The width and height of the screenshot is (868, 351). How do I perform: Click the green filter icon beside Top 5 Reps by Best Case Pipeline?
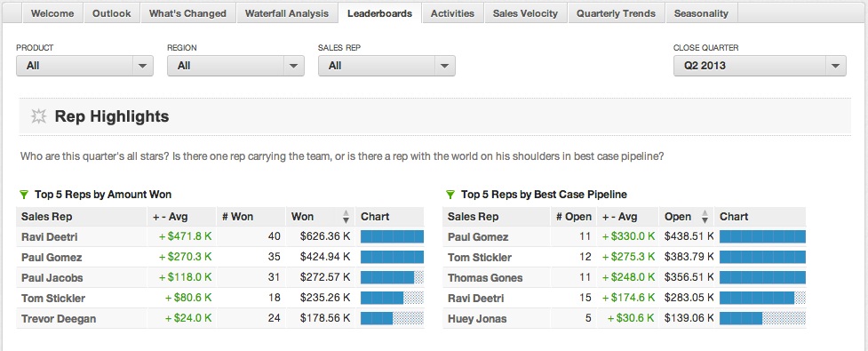[x=450, y=195]
